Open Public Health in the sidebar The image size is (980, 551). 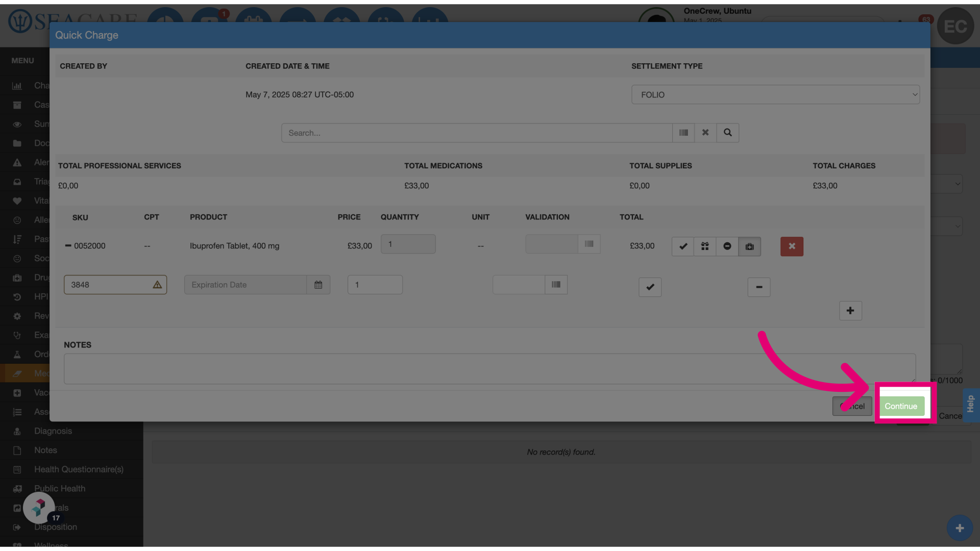point(60,489)
